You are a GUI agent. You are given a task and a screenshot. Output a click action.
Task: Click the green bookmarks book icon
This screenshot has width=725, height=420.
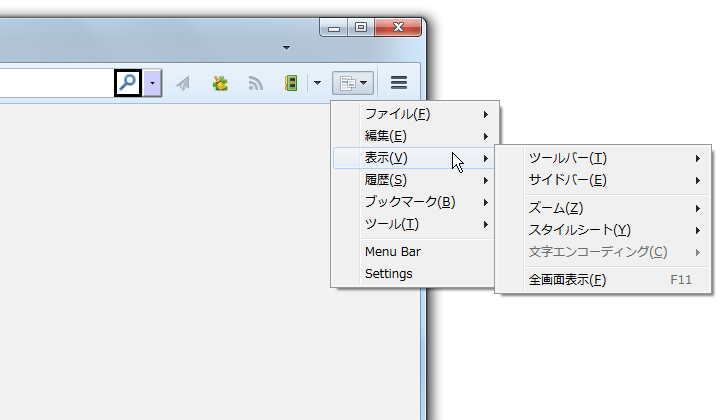click(x=291, y=83)
